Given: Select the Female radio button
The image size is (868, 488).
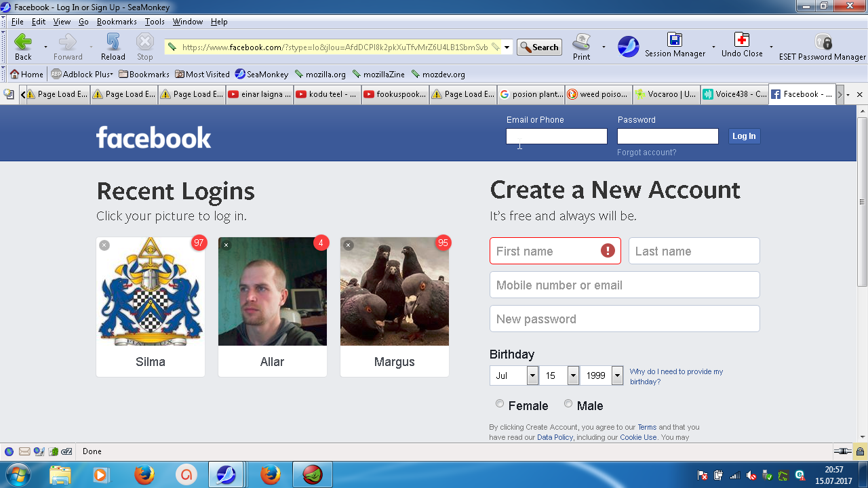Looking at the screenshot, I should click(x=500, y=404).
